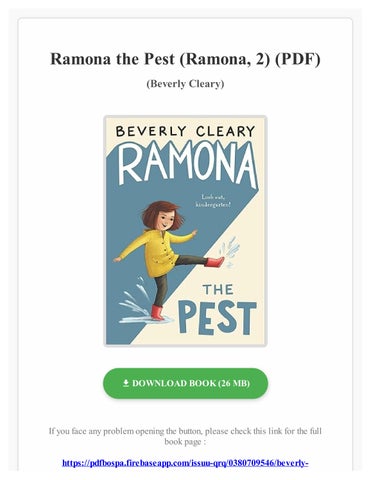The width and height of the screenshot is (371, 480).
Task: Click the DOWNLOAD BOOK (26 MB) button
Action: click(185, 383)
